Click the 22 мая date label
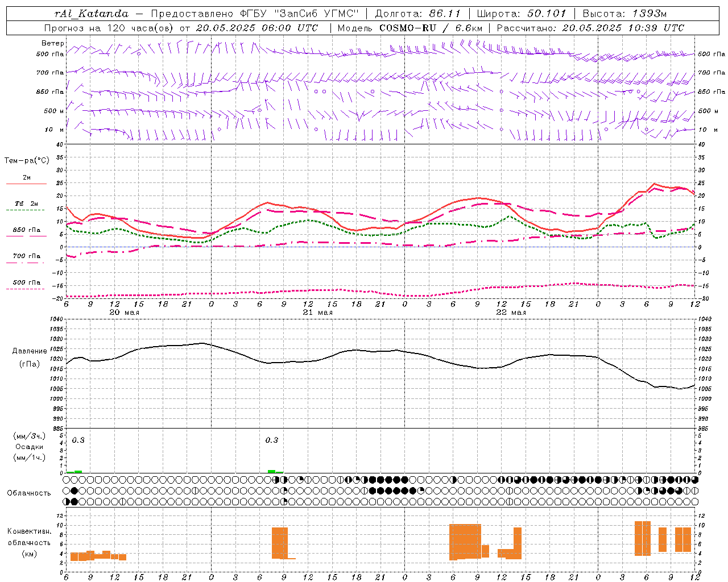The image size is (728, 582). pos(511,313)
